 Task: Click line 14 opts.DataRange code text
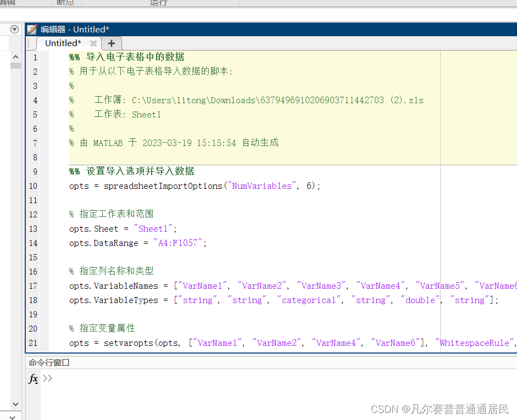tap(137, 243)
